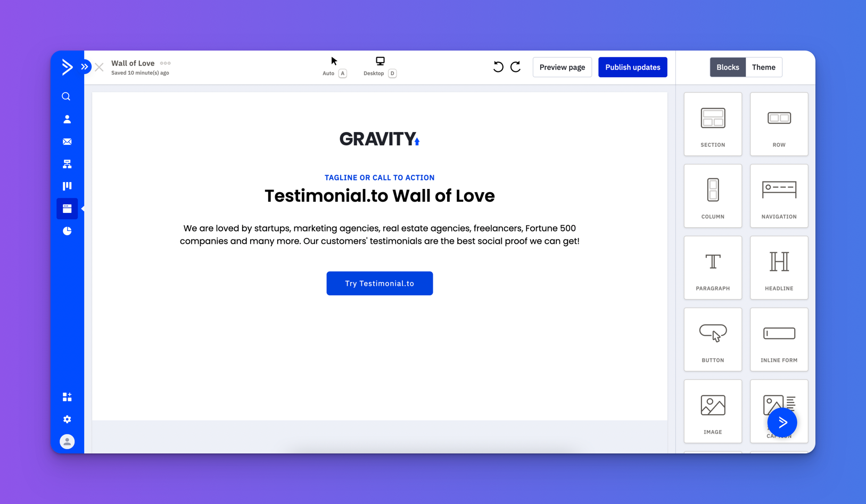Click the Wall of Love page title
This screenshot has height=504, width=866.
(133, 63)
